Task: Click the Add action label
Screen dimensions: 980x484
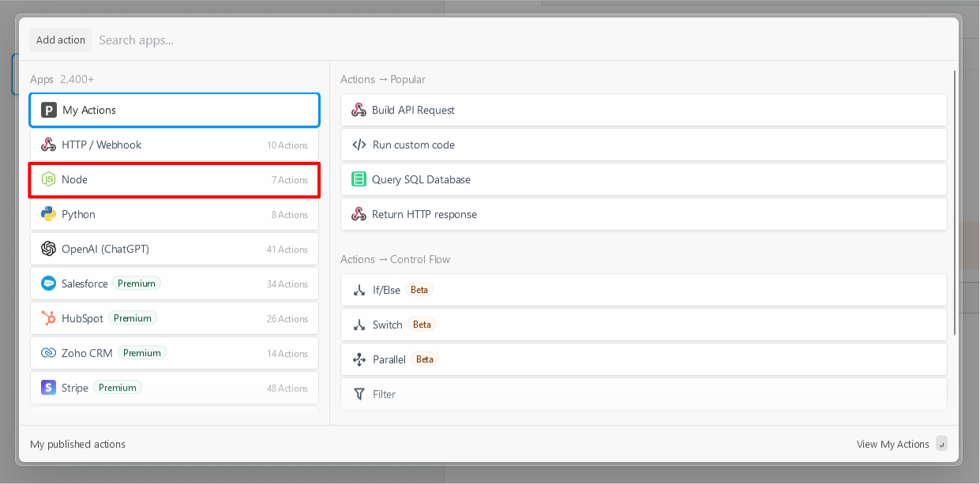Action: click(61, 39)
